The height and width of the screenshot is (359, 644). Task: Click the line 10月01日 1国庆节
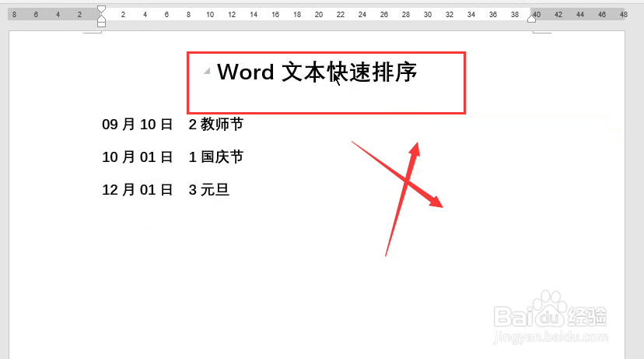click(173, 157)
